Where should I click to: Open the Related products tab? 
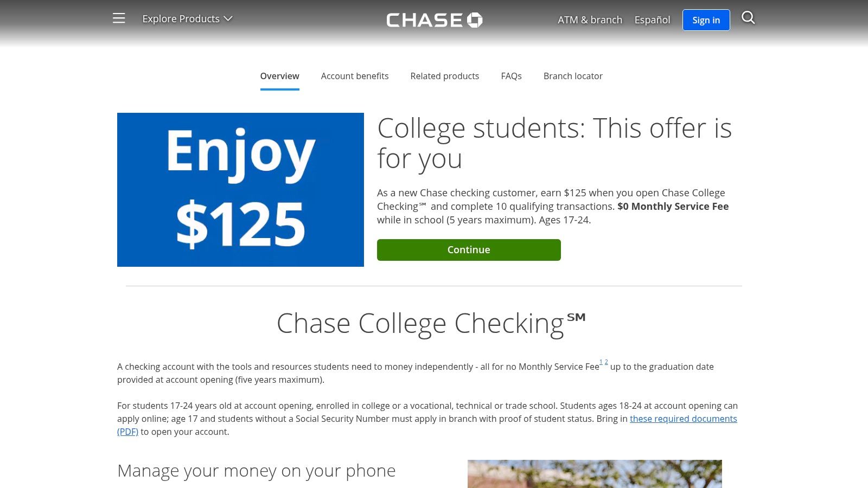(444, 76)
